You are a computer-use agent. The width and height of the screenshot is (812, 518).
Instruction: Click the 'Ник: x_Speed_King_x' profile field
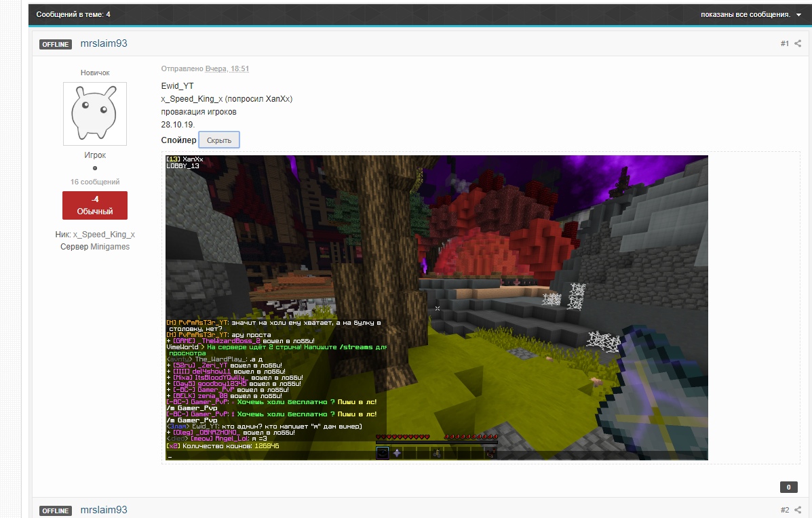95,235
